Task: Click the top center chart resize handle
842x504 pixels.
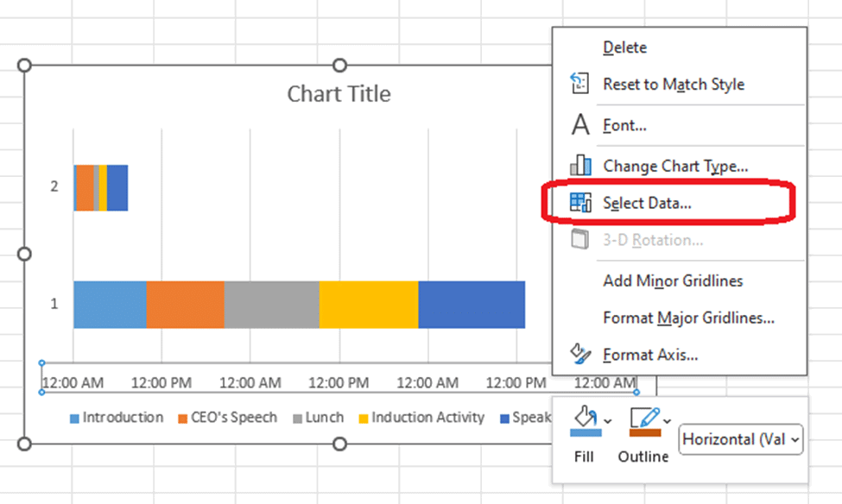Action: point(339,66)
